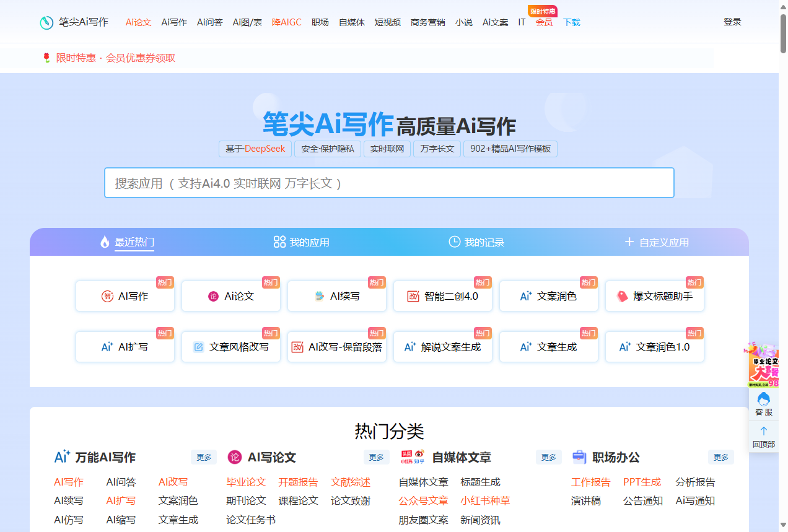This screenshot has height=532, width=788.
Task: Open the 文章风格改写 tile
Action: coord(231,347)
